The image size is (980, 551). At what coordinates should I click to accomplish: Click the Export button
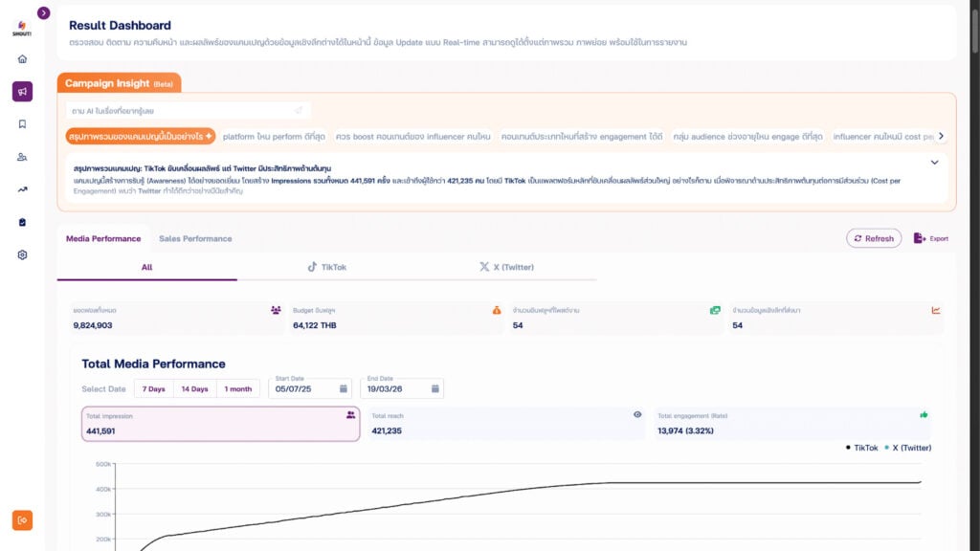(930, 238)
